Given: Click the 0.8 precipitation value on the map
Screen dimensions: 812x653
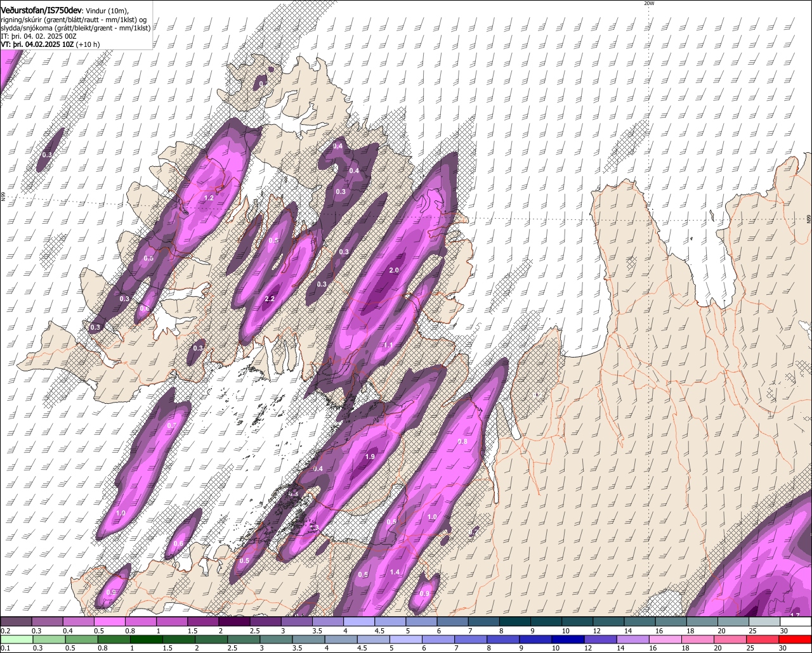Looking at the screenshot, I should (x=462, y=442).
